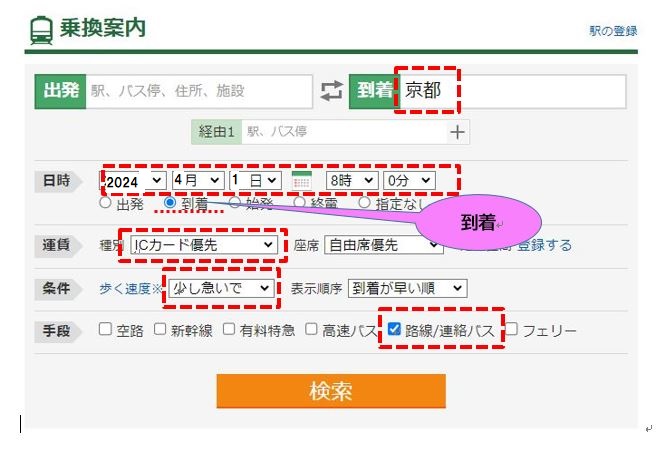Open the year dropdown showing 2024

click(134, 181)
